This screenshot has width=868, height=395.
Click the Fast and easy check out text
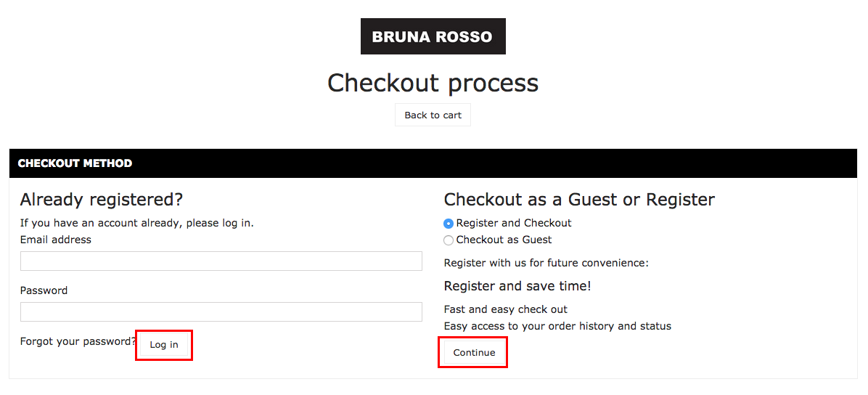tap(506, 309)
